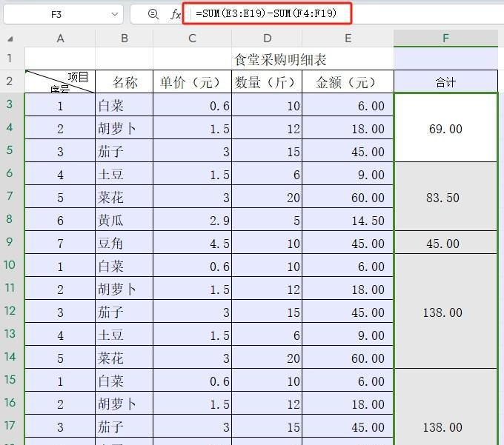Screen dimensions: 504x445
Task: Click price 4.5 in row 9
Action: tap(192, 243)
